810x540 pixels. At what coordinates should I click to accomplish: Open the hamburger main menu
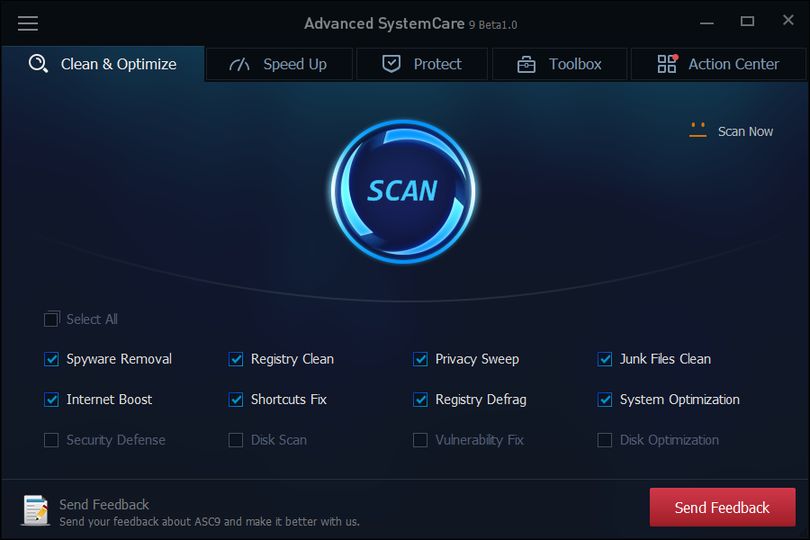[28, 23]
